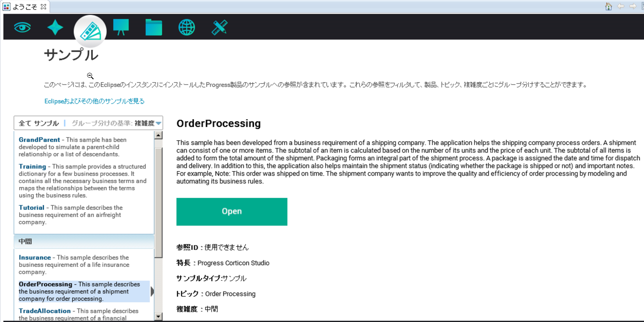Click the sample list scrollbar thumb
The width and height of the screenshot is (644, 322).
coord(158,203)
